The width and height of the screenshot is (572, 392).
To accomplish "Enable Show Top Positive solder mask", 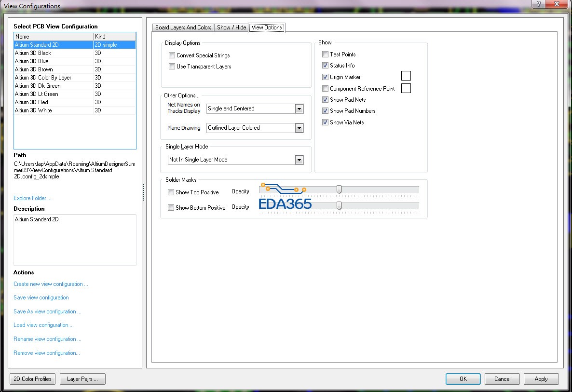I will coord(171,192).
